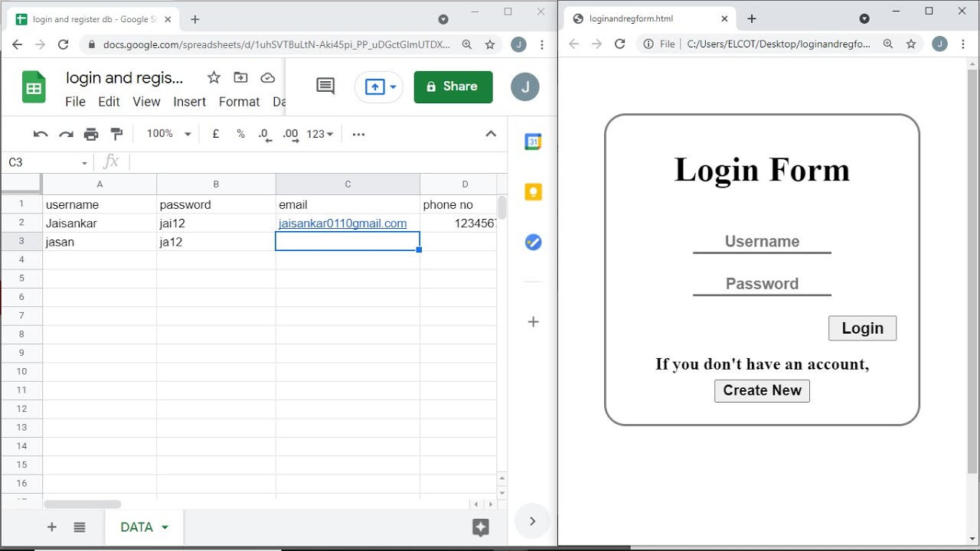Screen dimensions: 980x551
Task: Increase decimal places icon
Action: coord(290,135)
